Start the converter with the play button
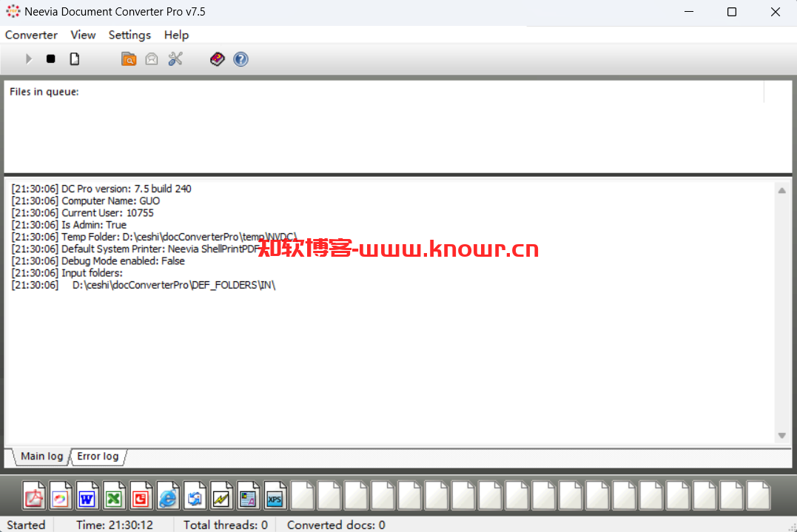 (x=28, y=59)
